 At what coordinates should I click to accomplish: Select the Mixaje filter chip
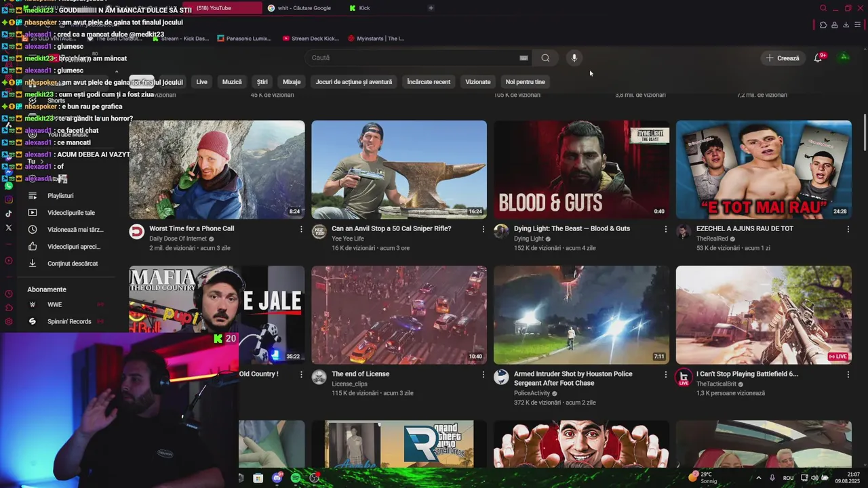tap(292, 82)
